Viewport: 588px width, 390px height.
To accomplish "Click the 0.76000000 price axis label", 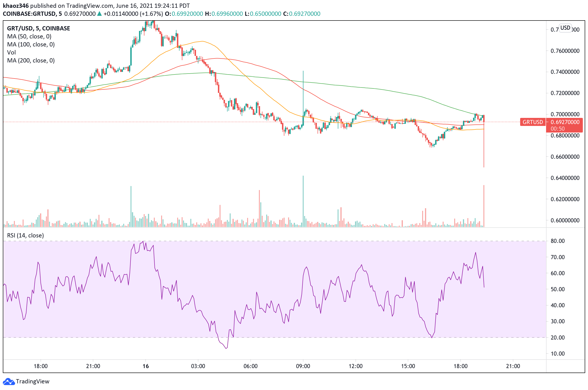I will (565, 51).
